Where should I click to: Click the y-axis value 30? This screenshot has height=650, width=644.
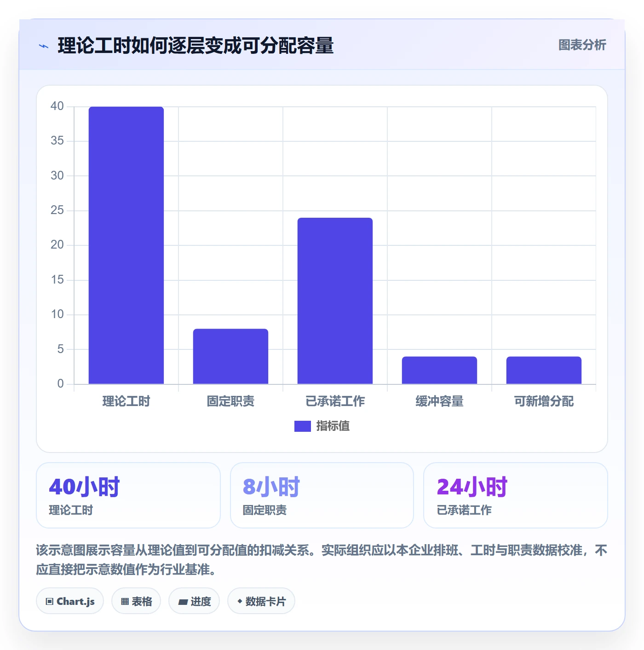pos(57,176)
